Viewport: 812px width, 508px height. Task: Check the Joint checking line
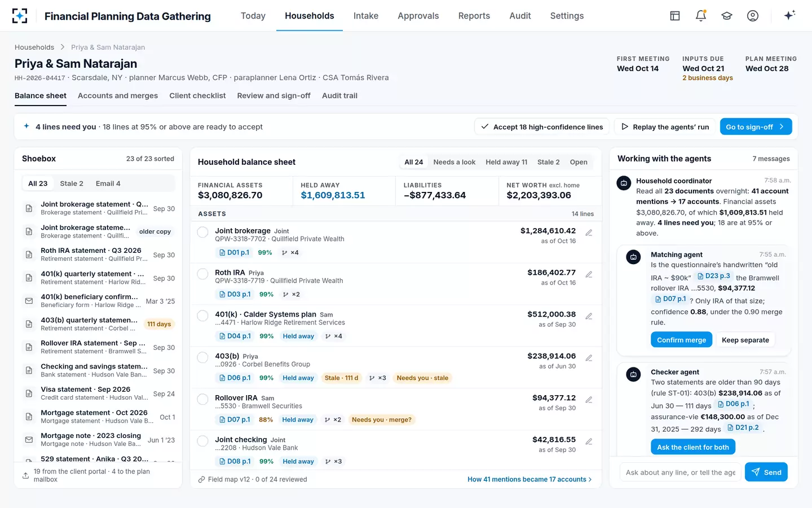203,441
